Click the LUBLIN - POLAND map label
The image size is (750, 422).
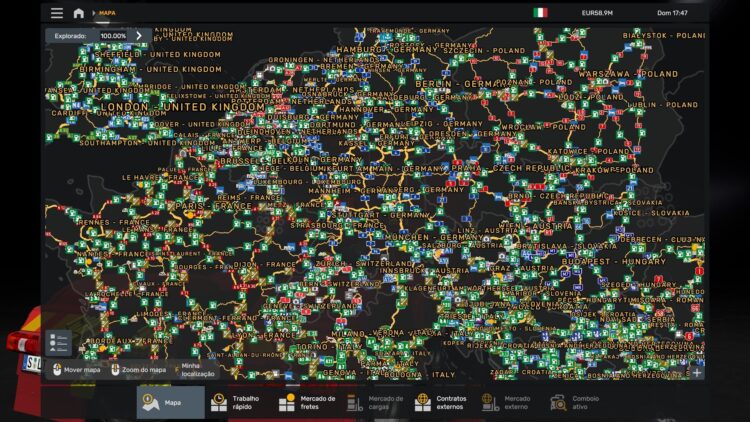point(663,105)
